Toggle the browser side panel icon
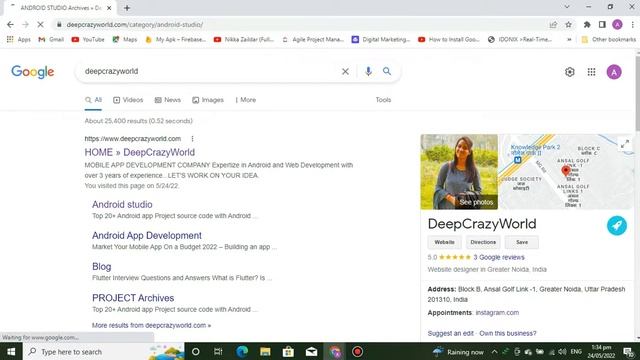This screenshot has width=640, height=360. [x=602, y=24]
